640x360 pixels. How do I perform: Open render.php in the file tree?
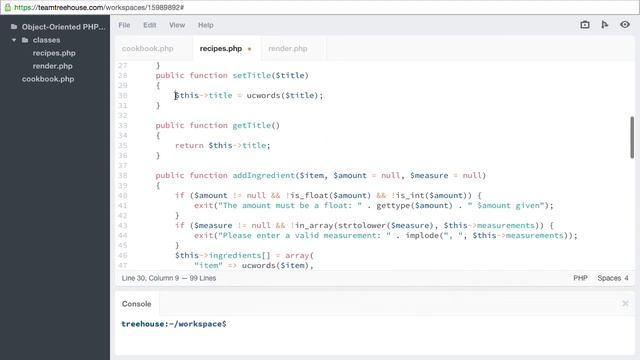point(52,66)
